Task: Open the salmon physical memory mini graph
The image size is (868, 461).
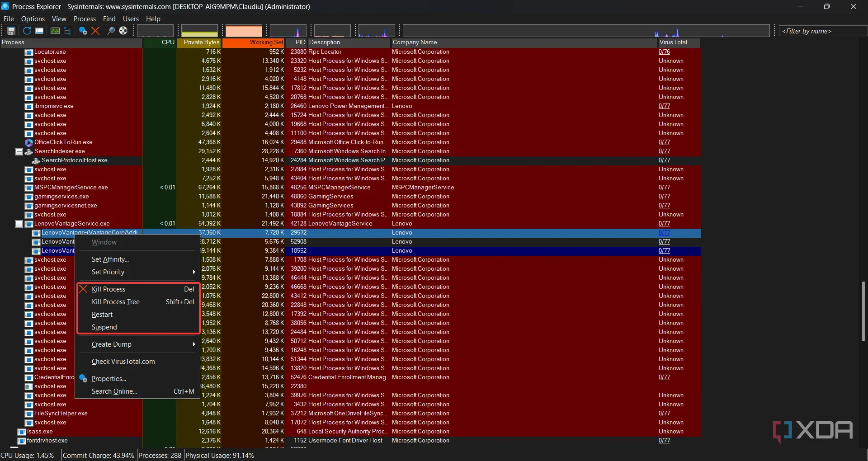Action: coord(244,31)
